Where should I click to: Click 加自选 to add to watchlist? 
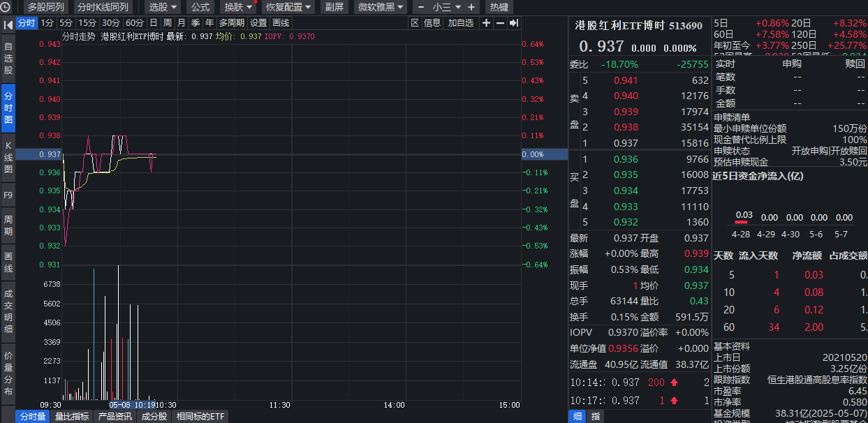(x=461, y=22)
